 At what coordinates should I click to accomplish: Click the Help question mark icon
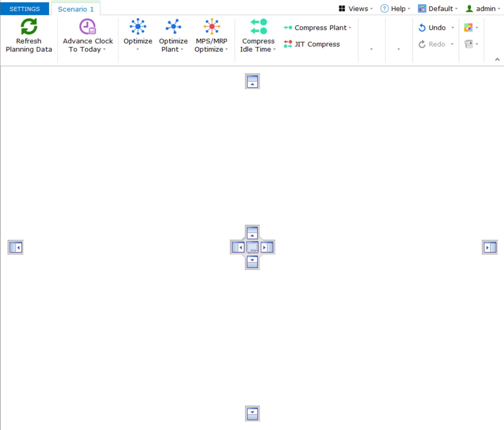point(384,9)
